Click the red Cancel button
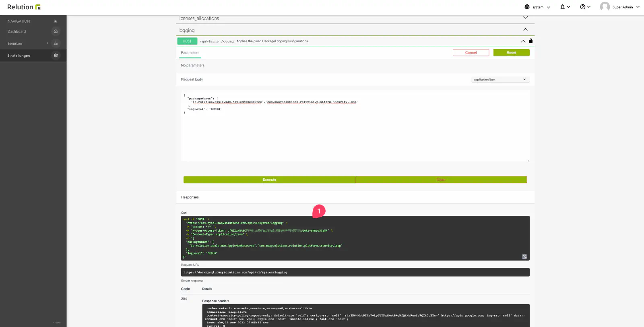 (471, 53)
